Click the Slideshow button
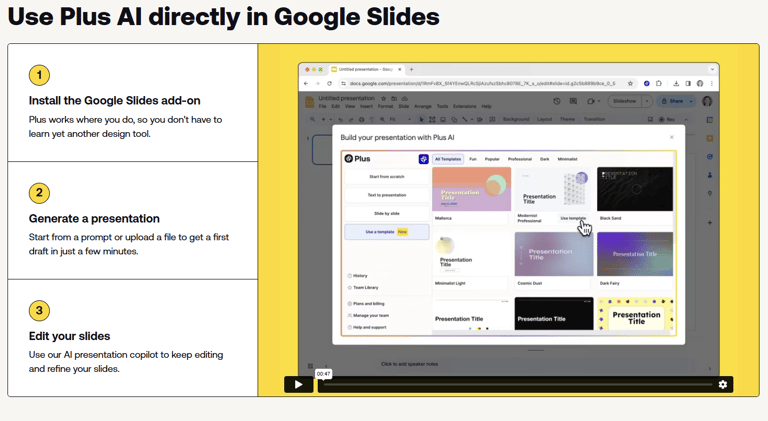768x421 pixels. pyautogui.click(x=625, y=101)
